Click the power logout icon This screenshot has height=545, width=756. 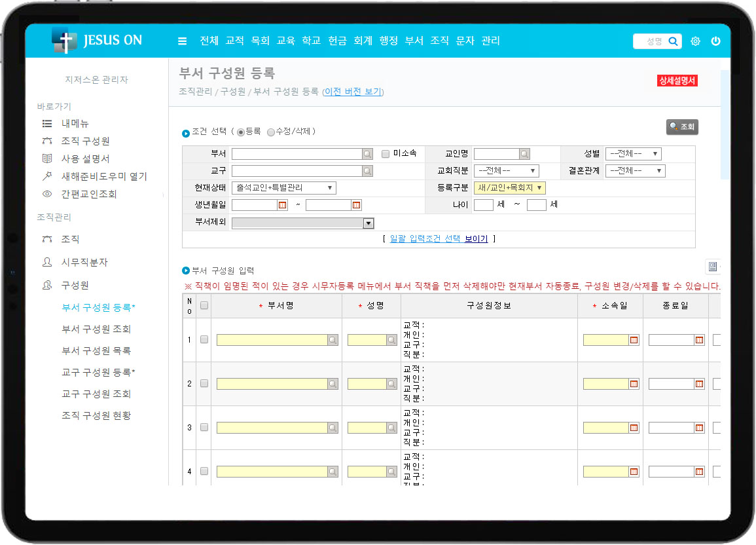coord(715,41)
